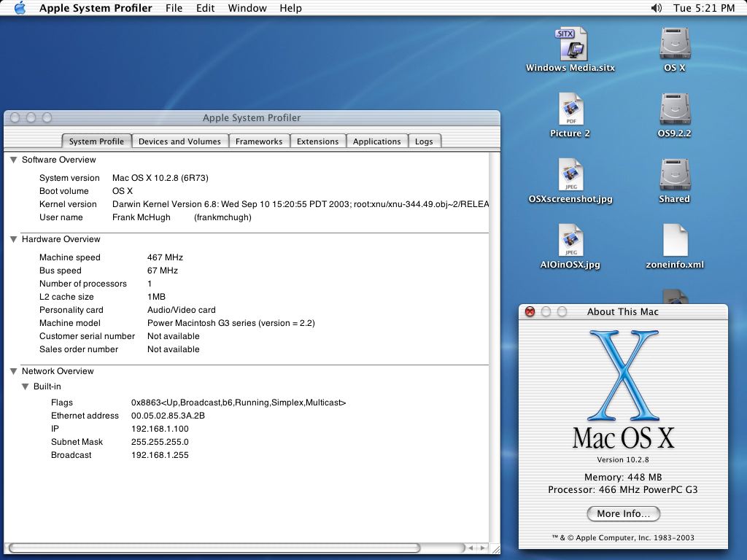This screenshot has width=747, height=560.
Task: Collapse the Software Overview section
Action: tap(13, 160)
